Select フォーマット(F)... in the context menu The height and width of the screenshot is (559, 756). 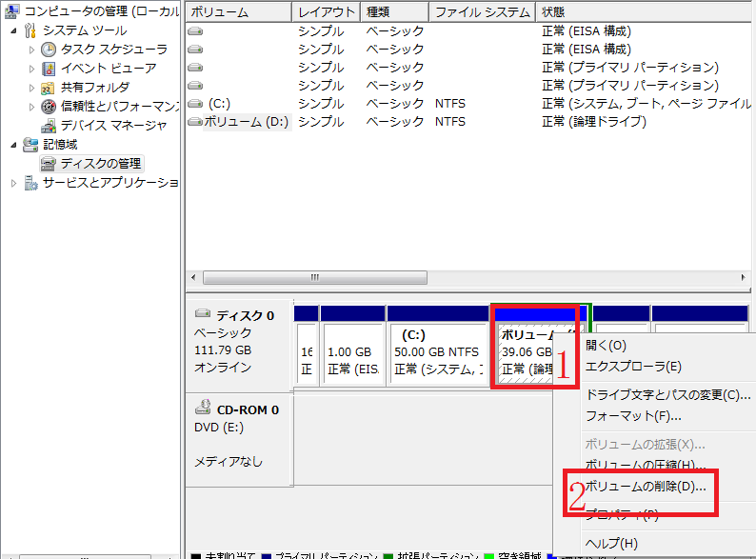(x=632, y=416)
